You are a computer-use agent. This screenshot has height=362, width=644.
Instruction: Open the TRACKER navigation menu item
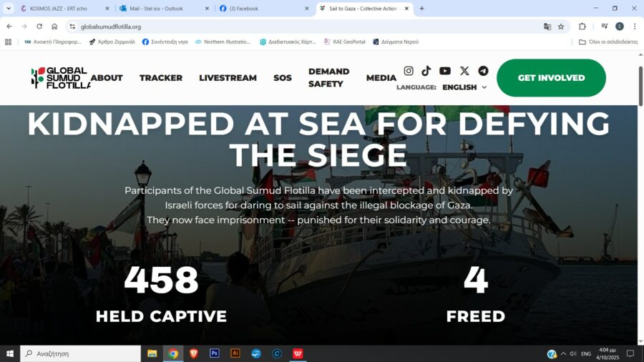[161, 77]
